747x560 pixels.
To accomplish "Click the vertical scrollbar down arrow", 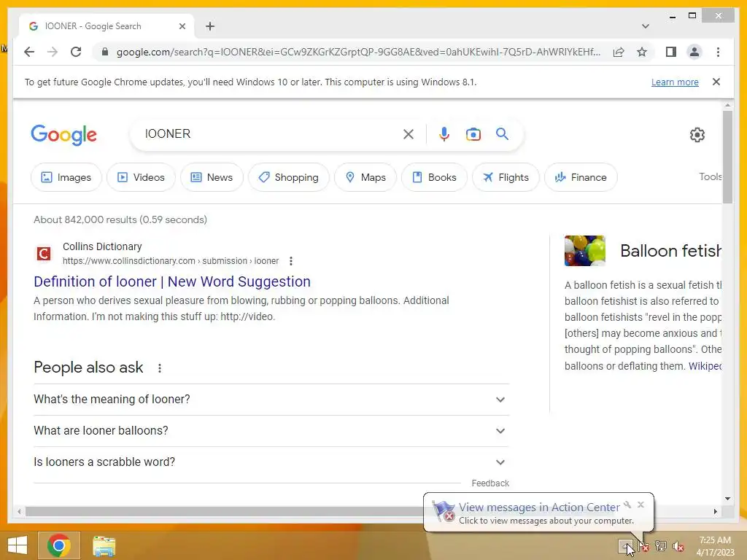I will point(727,499).
